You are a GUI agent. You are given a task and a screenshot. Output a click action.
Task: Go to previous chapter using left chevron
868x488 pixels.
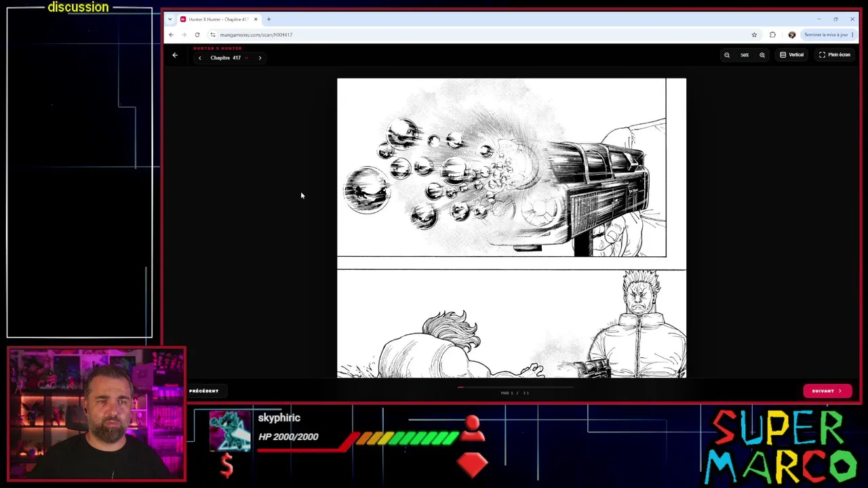click(x=199, y=58)
